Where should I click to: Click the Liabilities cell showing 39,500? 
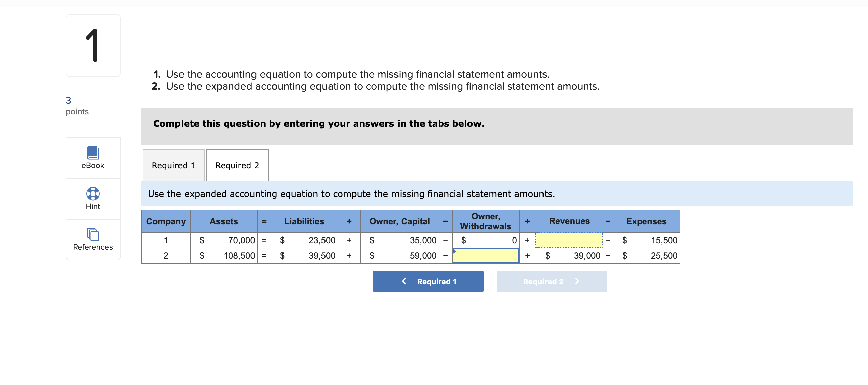click(x=304, y=256)
